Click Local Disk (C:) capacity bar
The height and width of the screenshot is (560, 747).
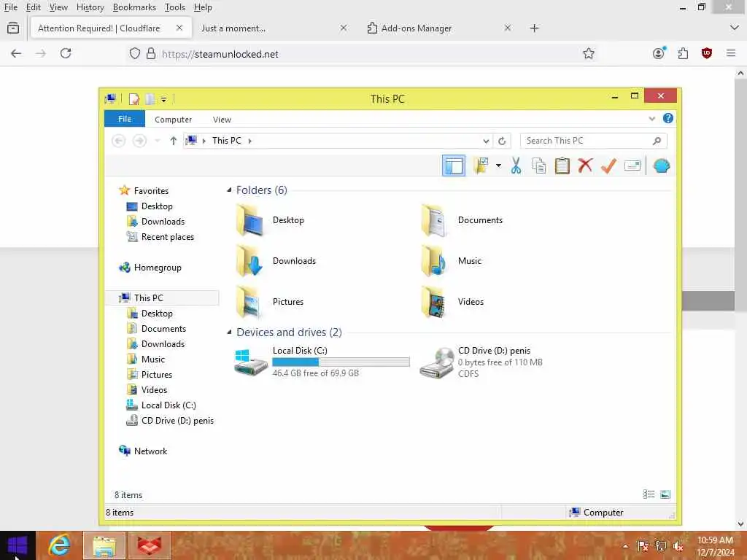[x=341, y=362]
